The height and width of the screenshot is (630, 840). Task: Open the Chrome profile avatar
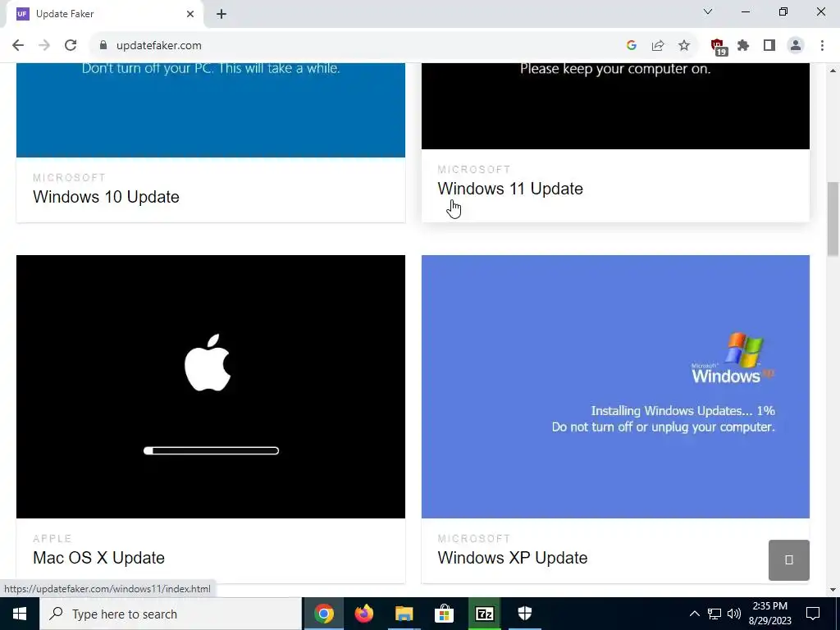pyautogui.click(x=796, y=46)
